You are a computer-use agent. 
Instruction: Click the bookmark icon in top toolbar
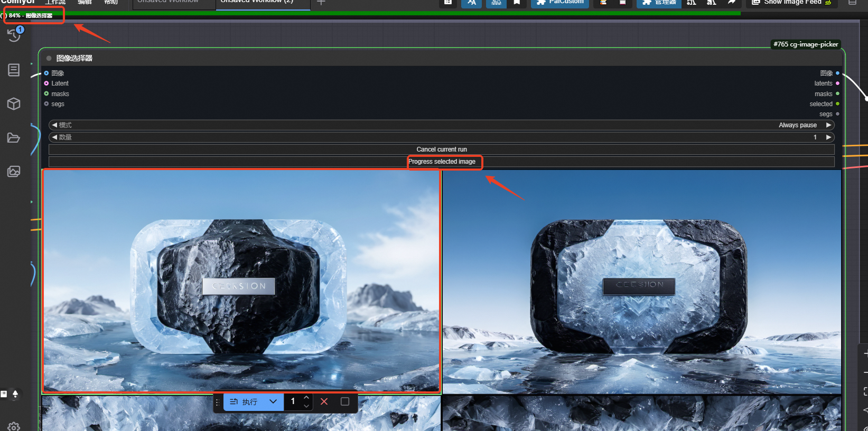click(x=517, y=3)
